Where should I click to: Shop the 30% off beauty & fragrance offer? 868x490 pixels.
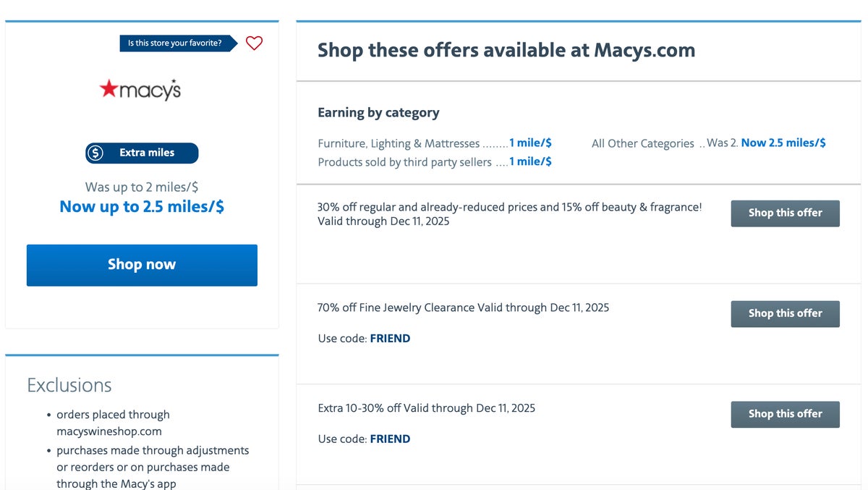[x=785, y=213]
